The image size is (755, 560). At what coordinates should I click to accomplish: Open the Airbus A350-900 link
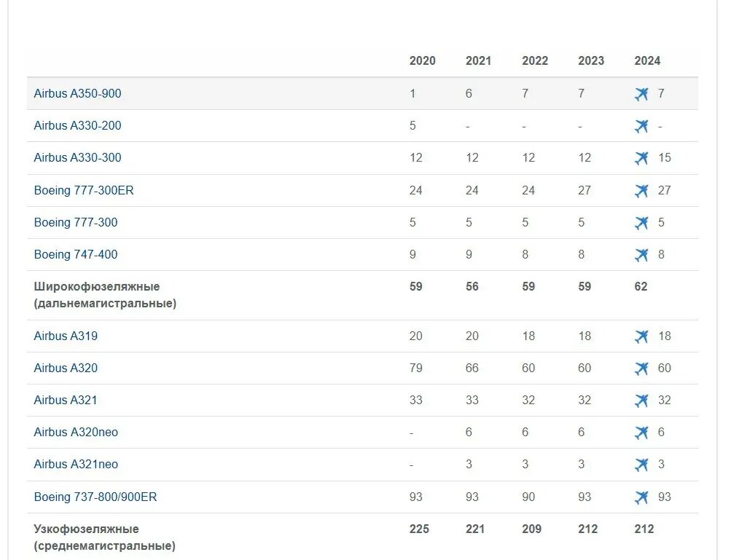(77, 93)
